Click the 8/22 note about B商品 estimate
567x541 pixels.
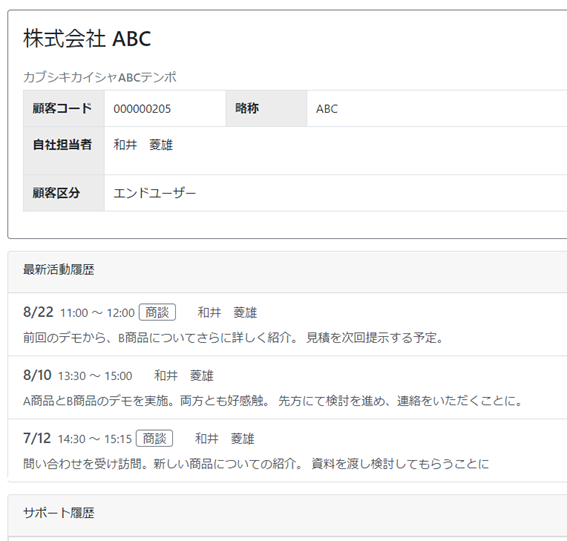pos(233,338)
